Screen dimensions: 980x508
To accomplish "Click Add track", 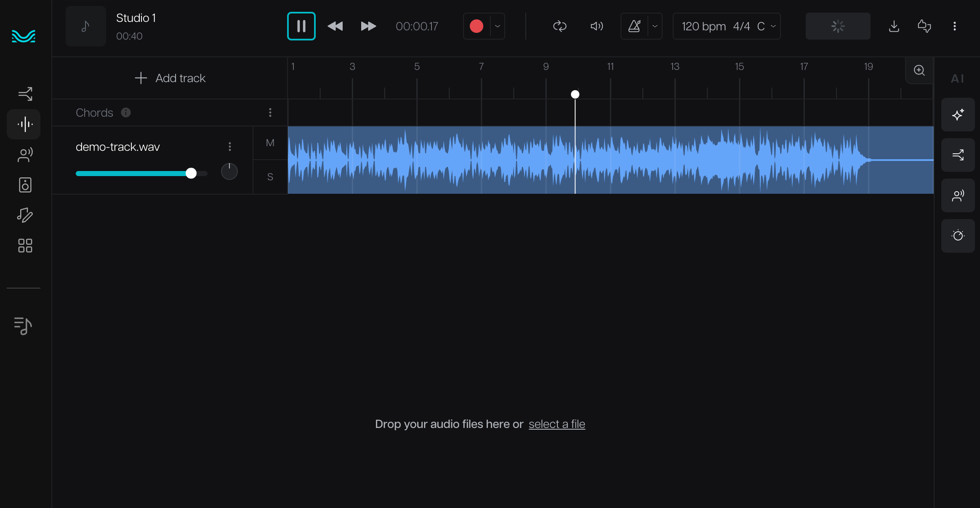I will click(170, 78).
